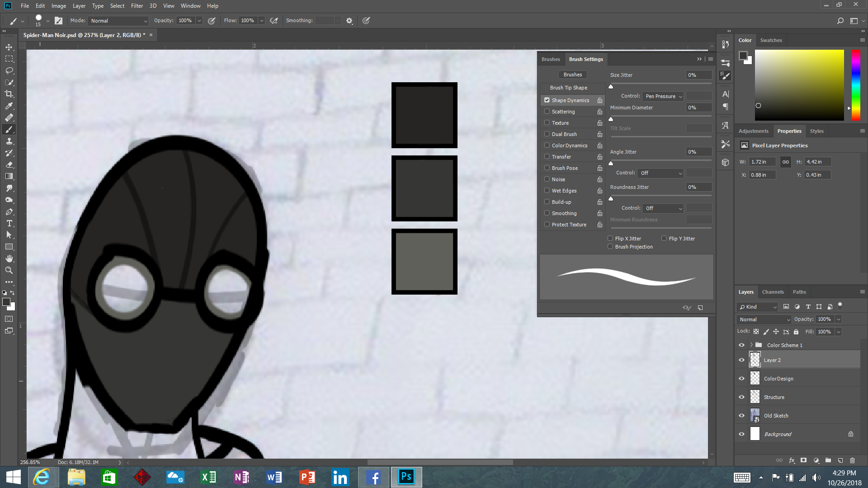Screen dimensions: 868x488
Task: Open the layer Kind filter dropdown
Action: click(758, 307)
